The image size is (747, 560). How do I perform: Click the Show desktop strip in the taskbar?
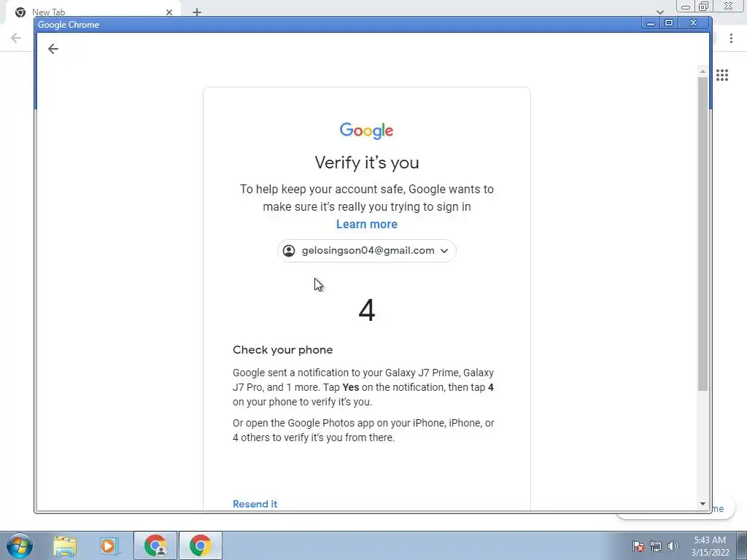(743, 545)
